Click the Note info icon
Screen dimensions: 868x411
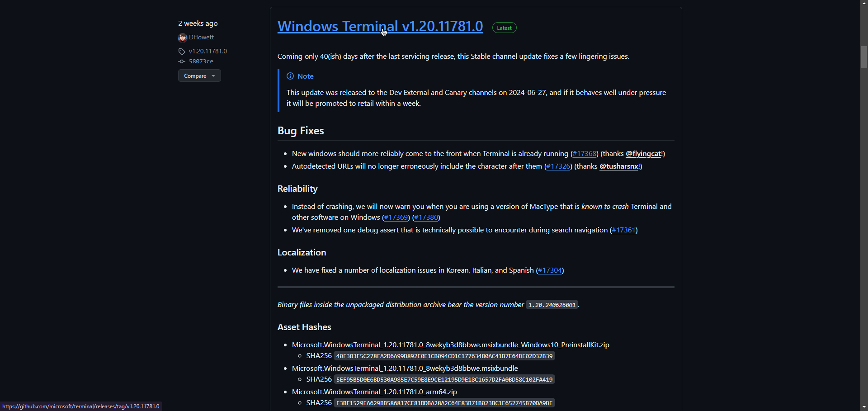point(290,76)
